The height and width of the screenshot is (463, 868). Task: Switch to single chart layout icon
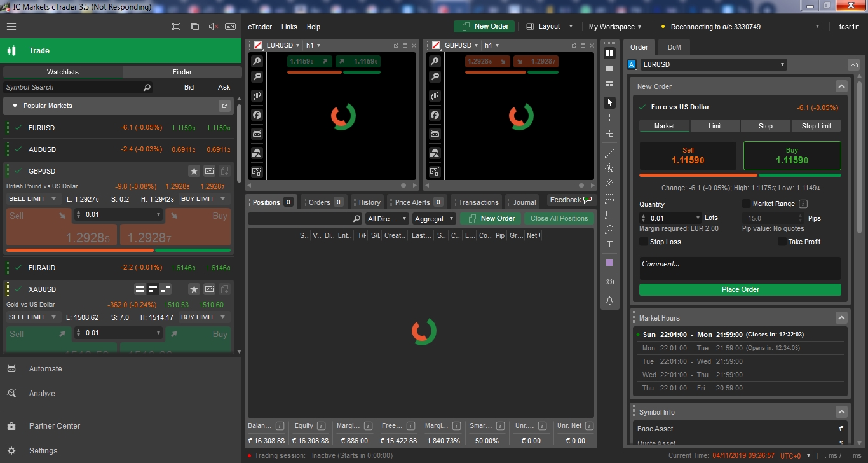pos(610,69)
